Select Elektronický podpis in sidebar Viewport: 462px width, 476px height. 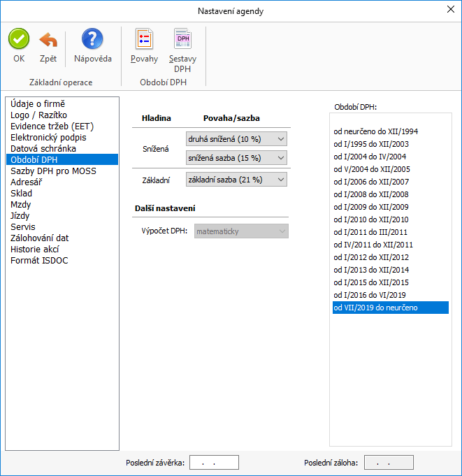(x=48, y=138)
